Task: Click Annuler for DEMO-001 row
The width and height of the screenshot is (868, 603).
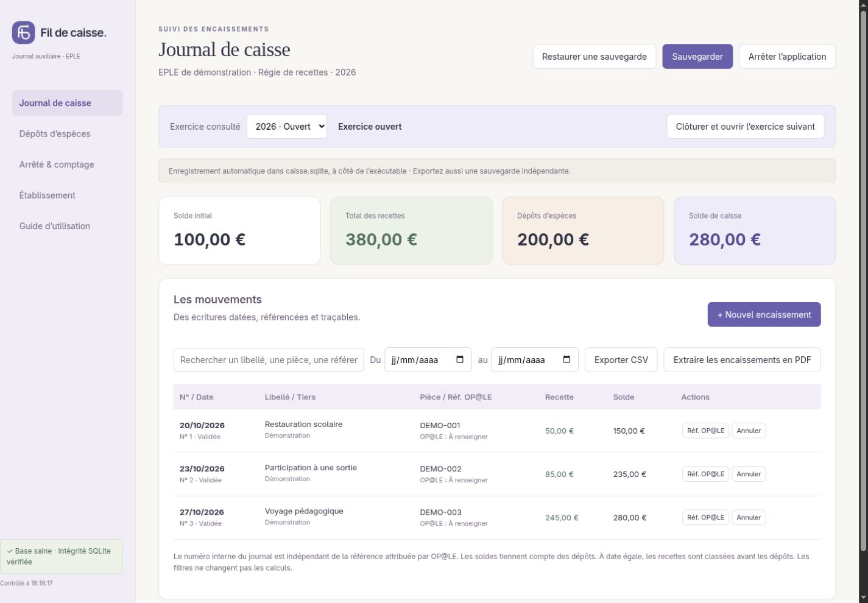Action: (749, 431)
